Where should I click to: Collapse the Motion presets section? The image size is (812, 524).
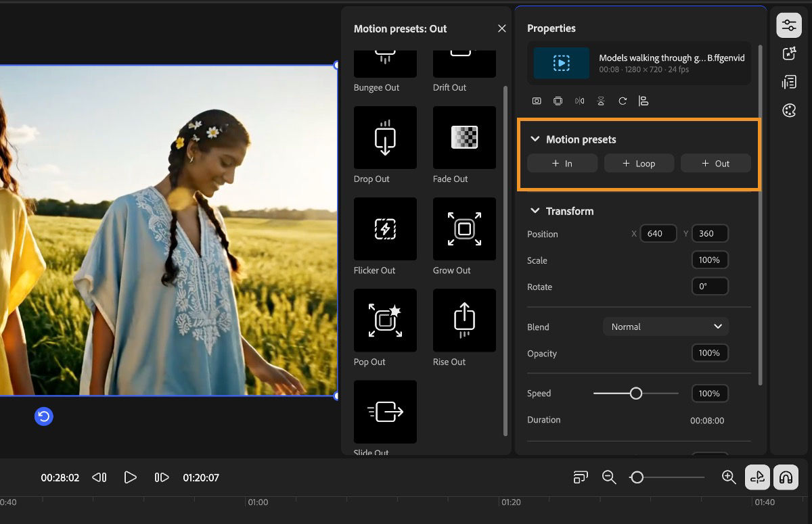[x=535, y=139]
